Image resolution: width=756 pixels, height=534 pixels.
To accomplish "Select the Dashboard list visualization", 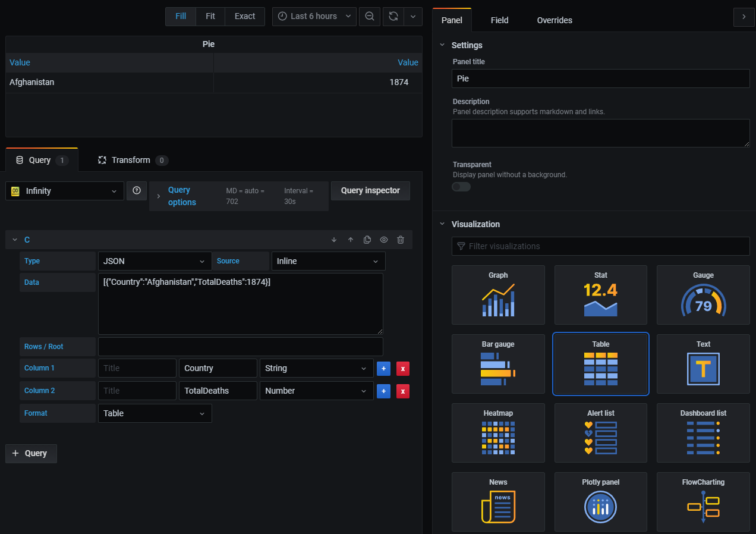I will (703, 433).
